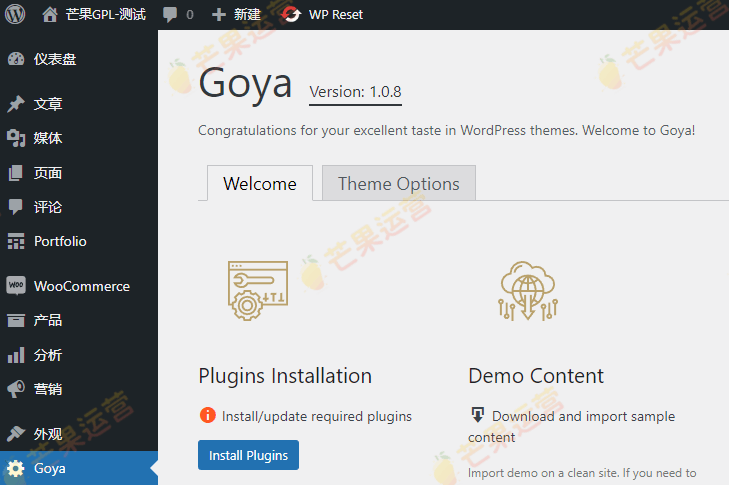The width and height of the screenshot is (729, 485).
Task: Click "Install/update required plugins" text
Action: click(317, 416)
